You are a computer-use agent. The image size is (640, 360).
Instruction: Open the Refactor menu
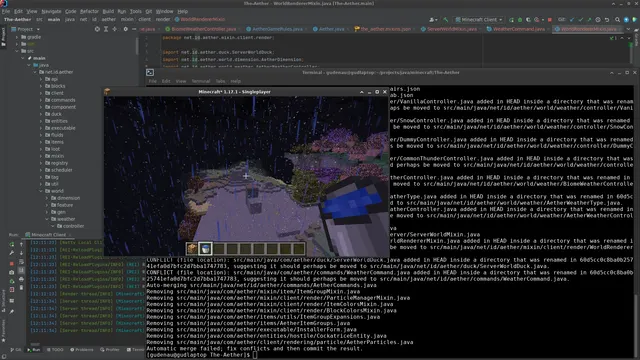(89, 11)
